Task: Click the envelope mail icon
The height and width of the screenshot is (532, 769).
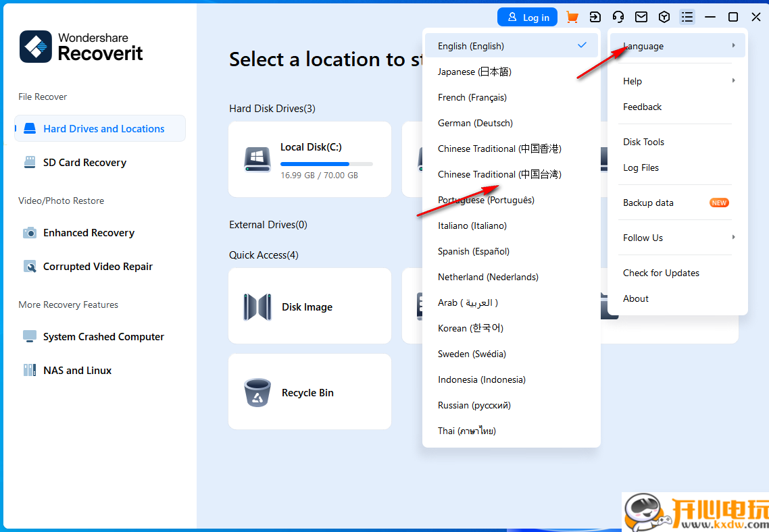Action: coord(641,17)
